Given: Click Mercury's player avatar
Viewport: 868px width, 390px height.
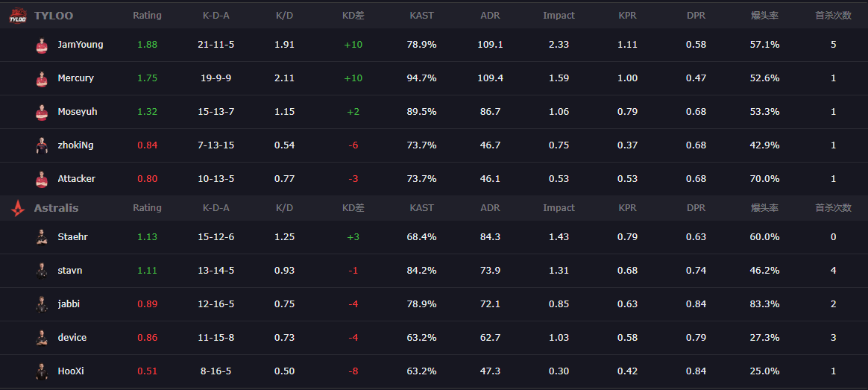Looking at the screenshot, I should pyautogui.click(x=42, y=78).
